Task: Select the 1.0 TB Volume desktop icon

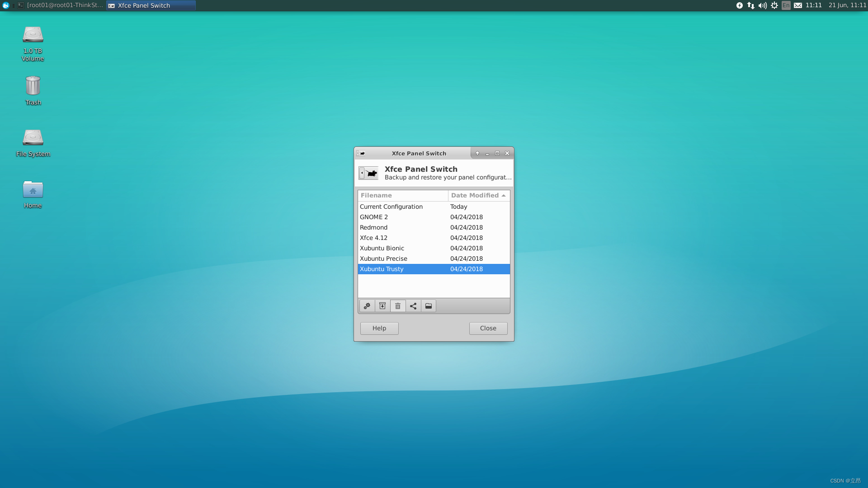Action: [33, 43]
